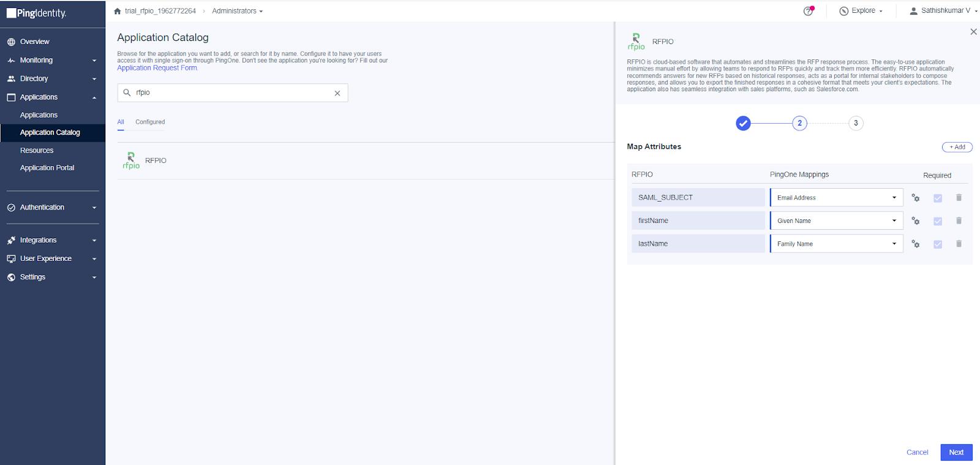Click the PingIdentity logo

tap(37, 13)
